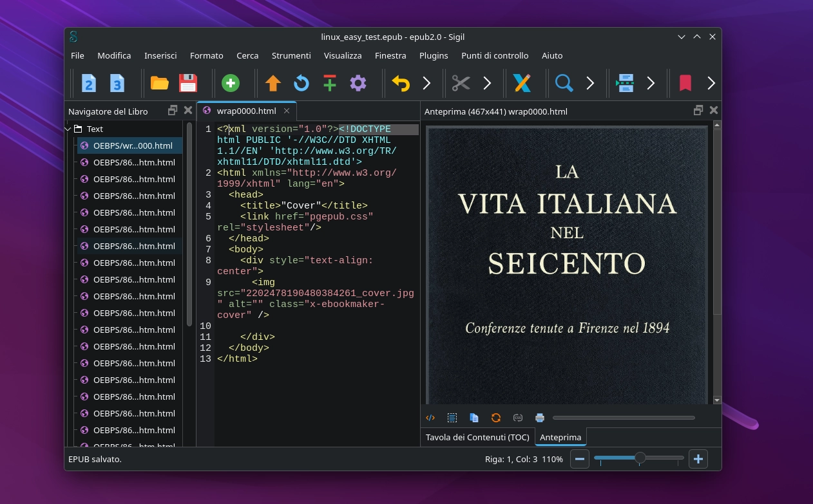Open the Strumenti menu
Image resolution: width=813 pixels, height=504 pixels.
click(x=291, y=55)
